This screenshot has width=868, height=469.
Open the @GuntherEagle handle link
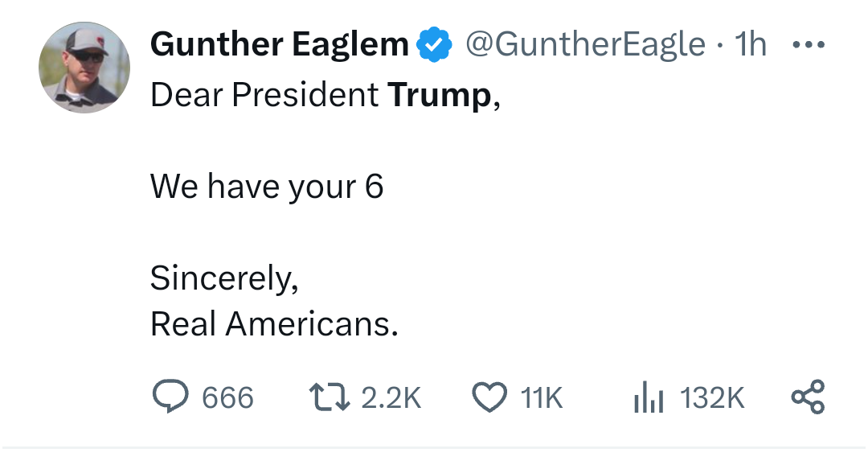pyautogui.click(x=585, y=45)
